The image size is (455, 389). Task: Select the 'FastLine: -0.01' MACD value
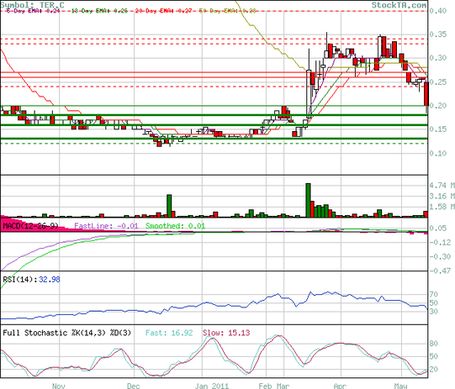[x=106, y=226]
